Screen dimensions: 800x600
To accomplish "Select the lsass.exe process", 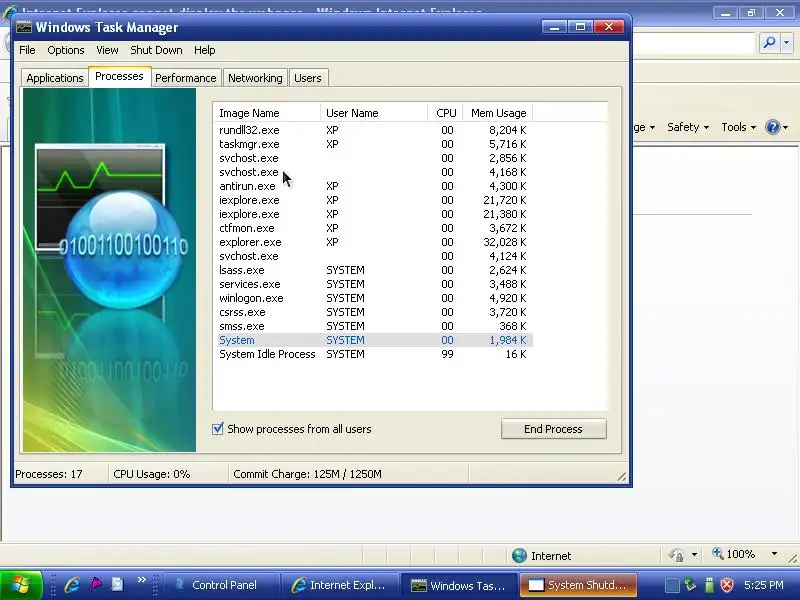I will pyautogui.click(x=375, y=270).
